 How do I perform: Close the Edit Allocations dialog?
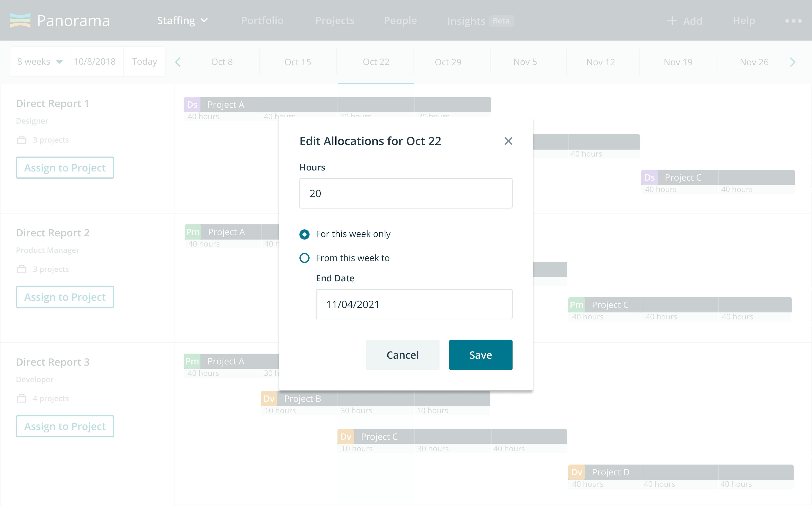(508, 141)
